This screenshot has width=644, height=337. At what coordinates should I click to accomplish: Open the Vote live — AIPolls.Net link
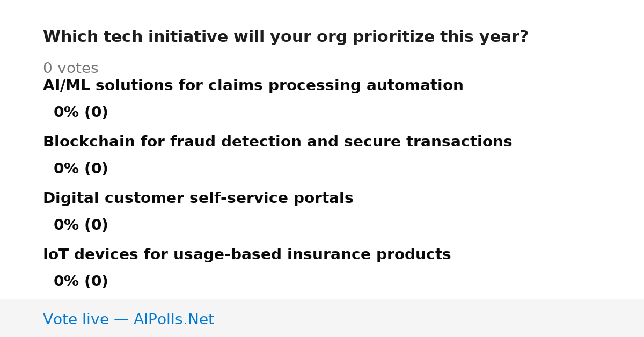click(128, 319)
